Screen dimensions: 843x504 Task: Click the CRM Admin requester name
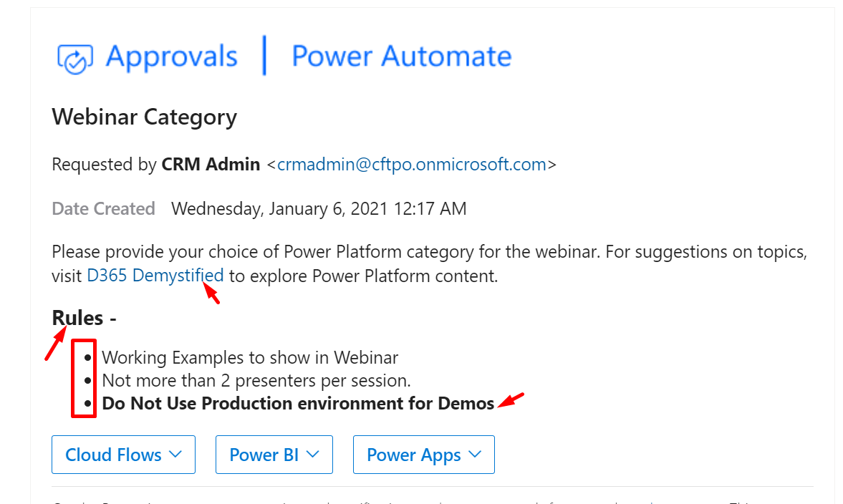point(211,165)
